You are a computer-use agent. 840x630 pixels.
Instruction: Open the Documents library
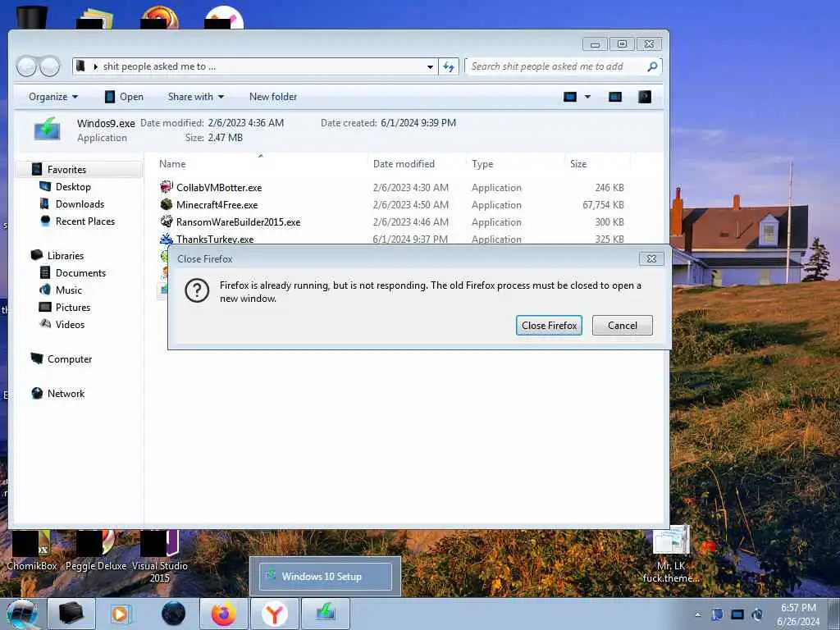pos(80,272)
